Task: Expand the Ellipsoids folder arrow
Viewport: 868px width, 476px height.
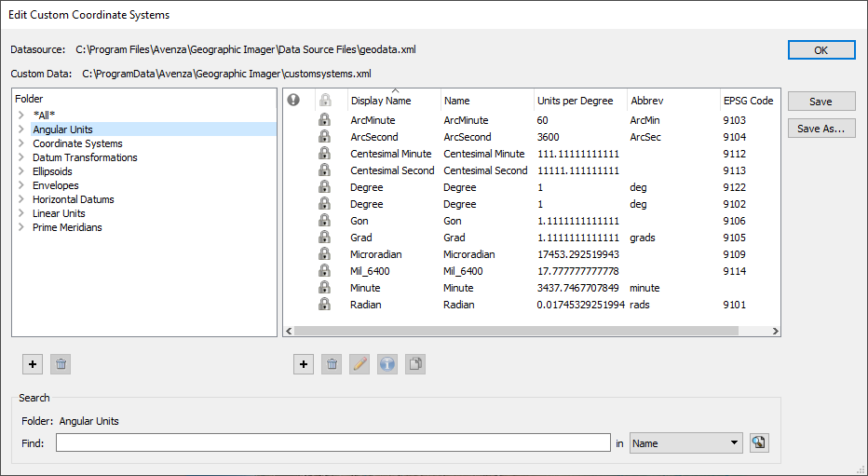Action: click(x=21, y=171)
